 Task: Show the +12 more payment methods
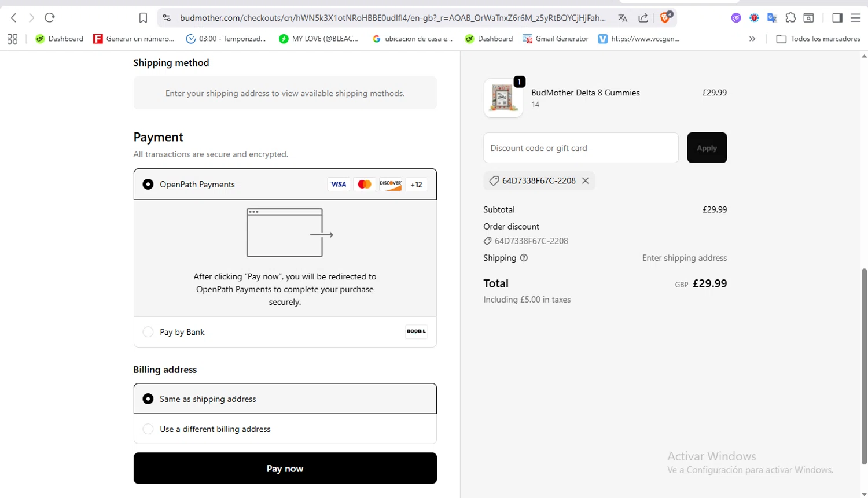point(417,185)
